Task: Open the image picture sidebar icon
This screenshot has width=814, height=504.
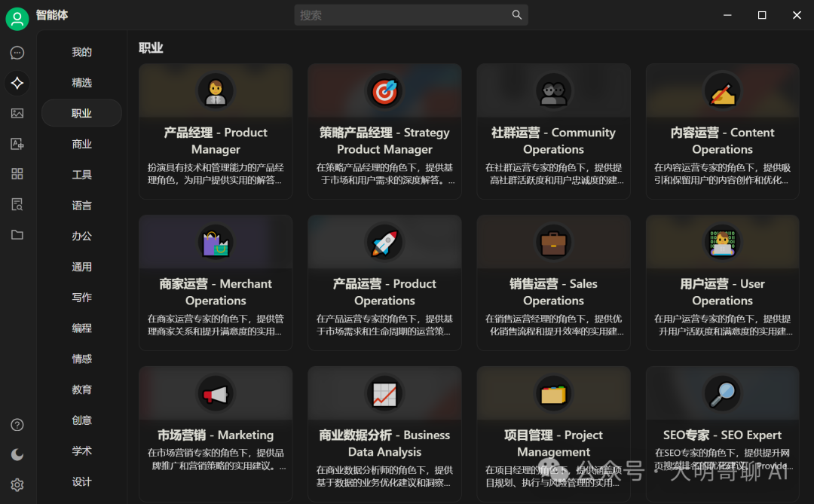Action: click(x=17, y=113)
